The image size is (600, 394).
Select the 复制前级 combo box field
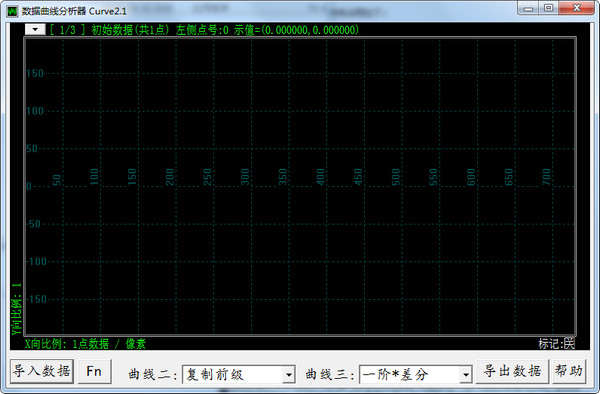pos(238,374)
